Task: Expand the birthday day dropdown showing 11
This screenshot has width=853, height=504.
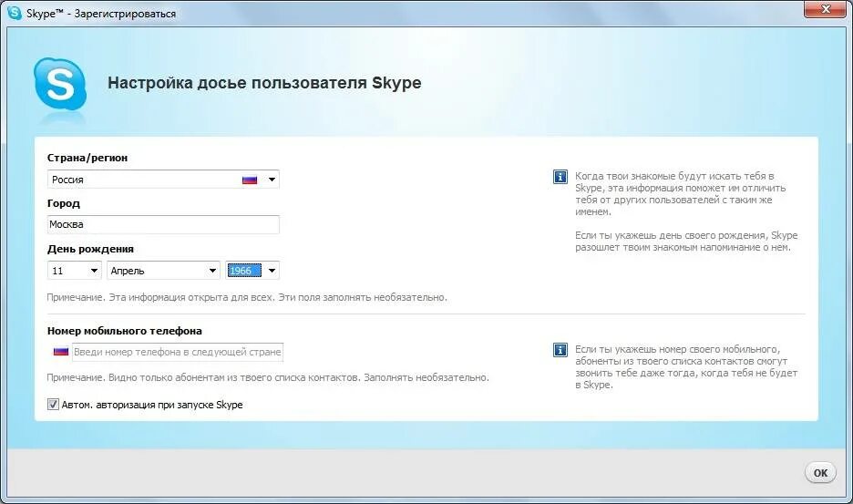Action: tap(75, 271)
